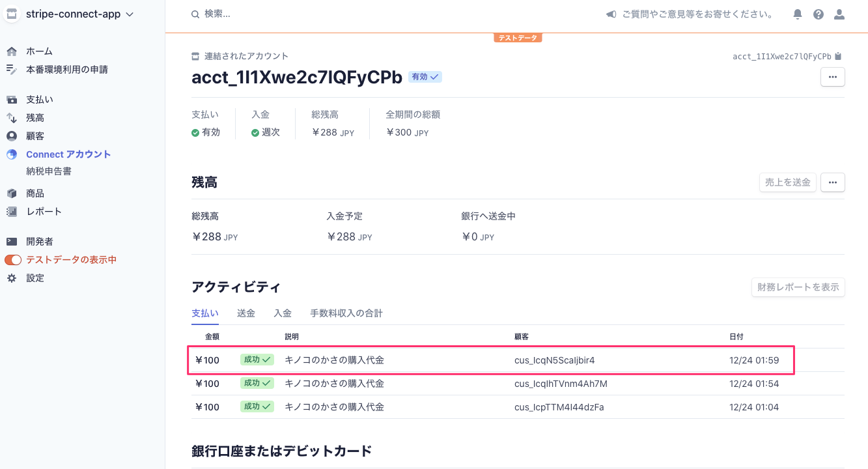Image resolution: width=868 pixels, height=469 pixels.
Task: Switch to the 手数料収入の合計 tab
Action: (x=346, y=313)
